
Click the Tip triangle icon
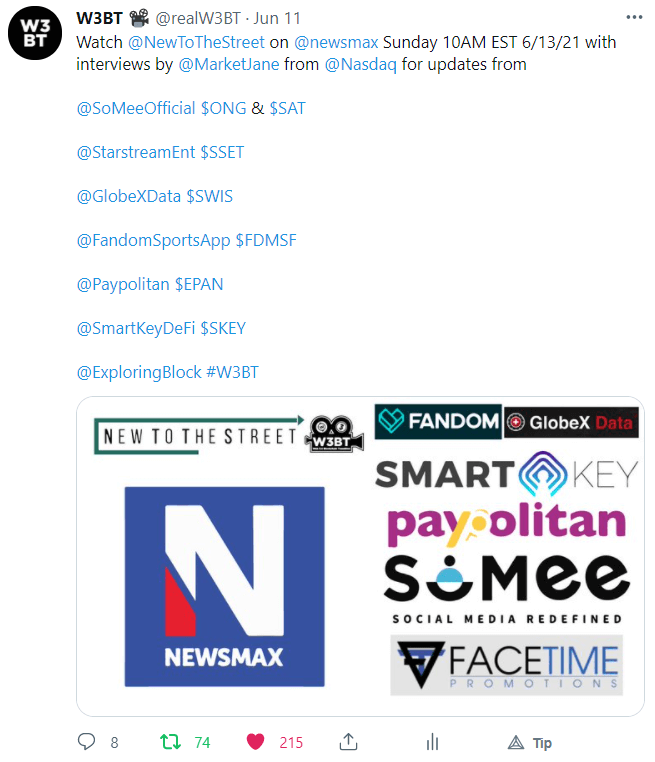click(x=516, y=743)
